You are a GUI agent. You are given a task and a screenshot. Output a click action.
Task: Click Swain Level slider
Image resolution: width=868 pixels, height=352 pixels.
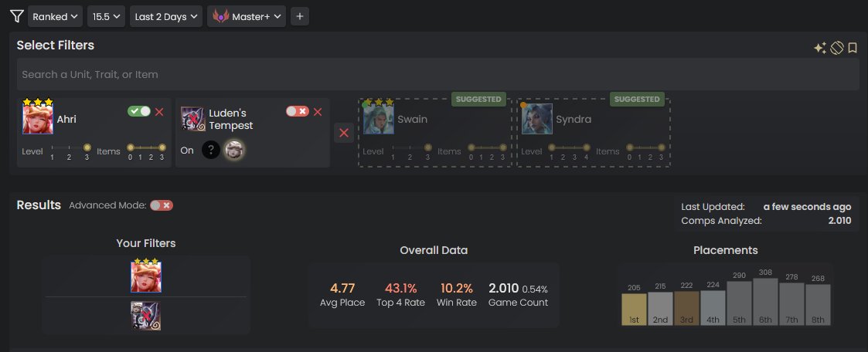pyautogui.click(x=410, y=147)
